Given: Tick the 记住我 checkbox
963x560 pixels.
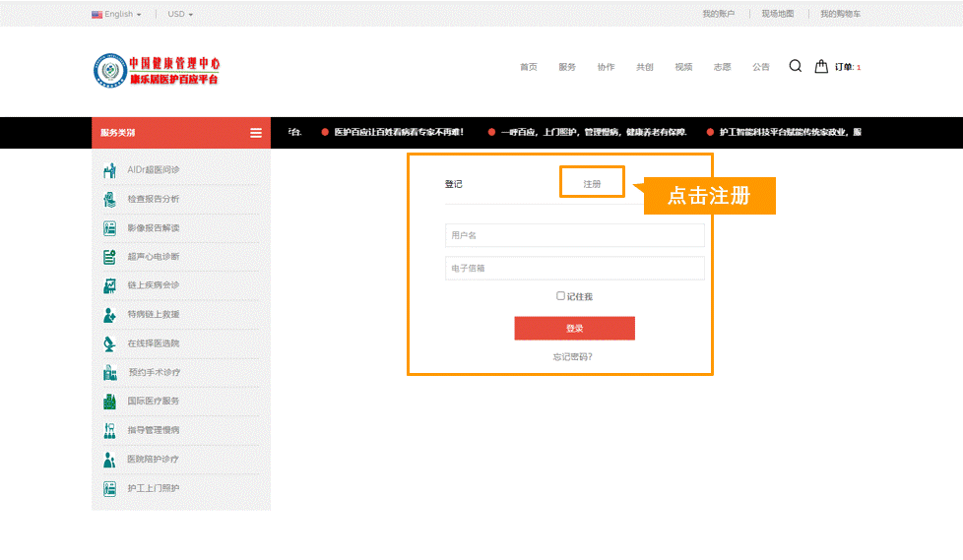Looking at the screenshot, I should coord(560,295).
